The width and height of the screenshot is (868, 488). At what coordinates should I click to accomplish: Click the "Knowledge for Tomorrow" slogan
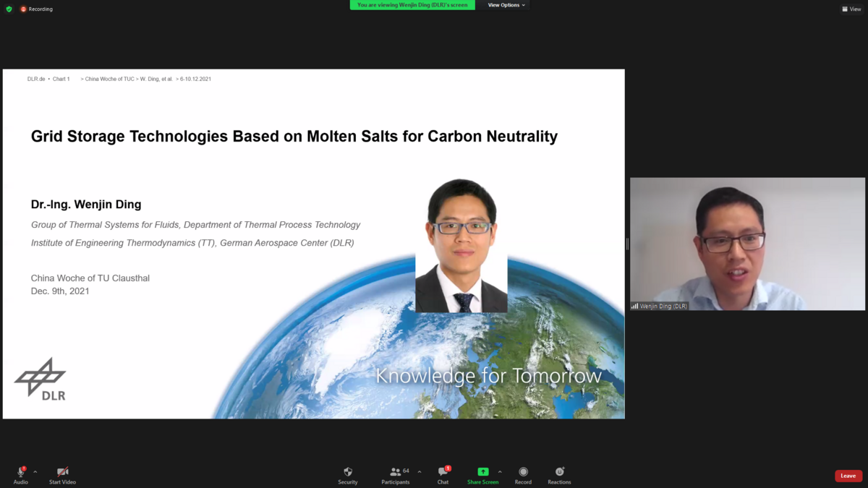488,376
